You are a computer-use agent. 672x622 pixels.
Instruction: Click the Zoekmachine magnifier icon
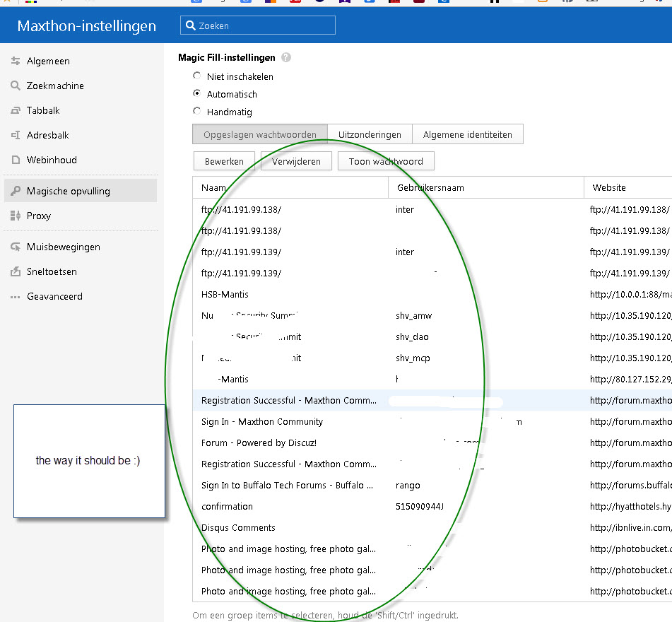(16, 86)
